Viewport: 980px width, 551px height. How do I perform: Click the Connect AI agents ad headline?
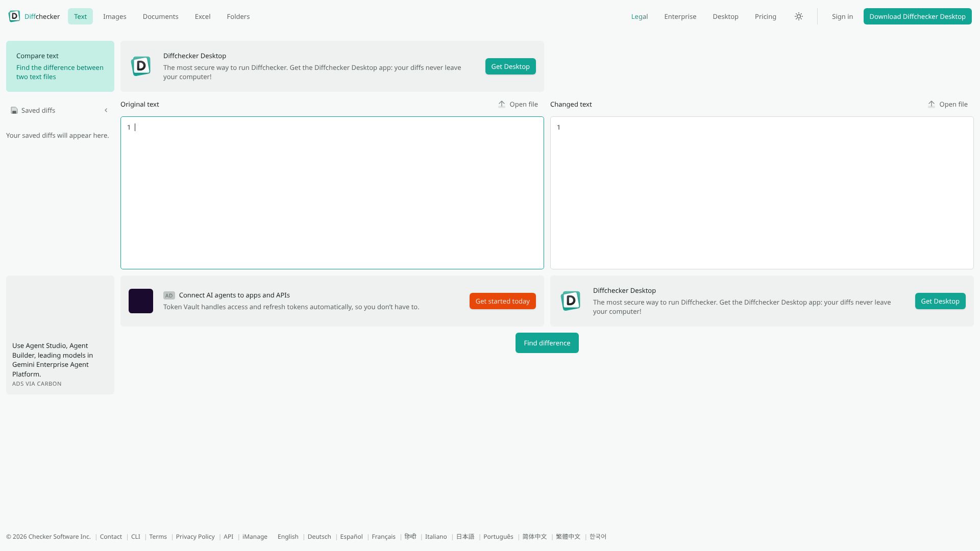point(234,295)
